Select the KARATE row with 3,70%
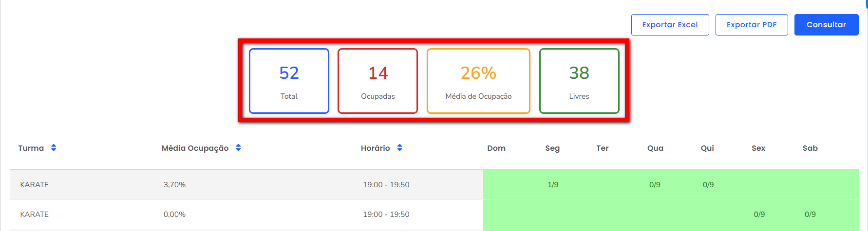Image resolution: width=868 pixels, height=231 pixels. [35, 185]
